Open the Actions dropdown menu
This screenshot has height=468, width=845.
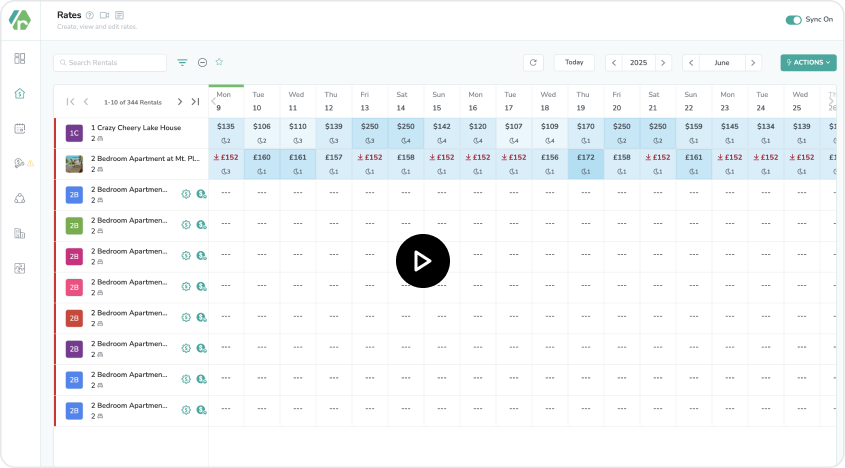(x=808, y=62)
